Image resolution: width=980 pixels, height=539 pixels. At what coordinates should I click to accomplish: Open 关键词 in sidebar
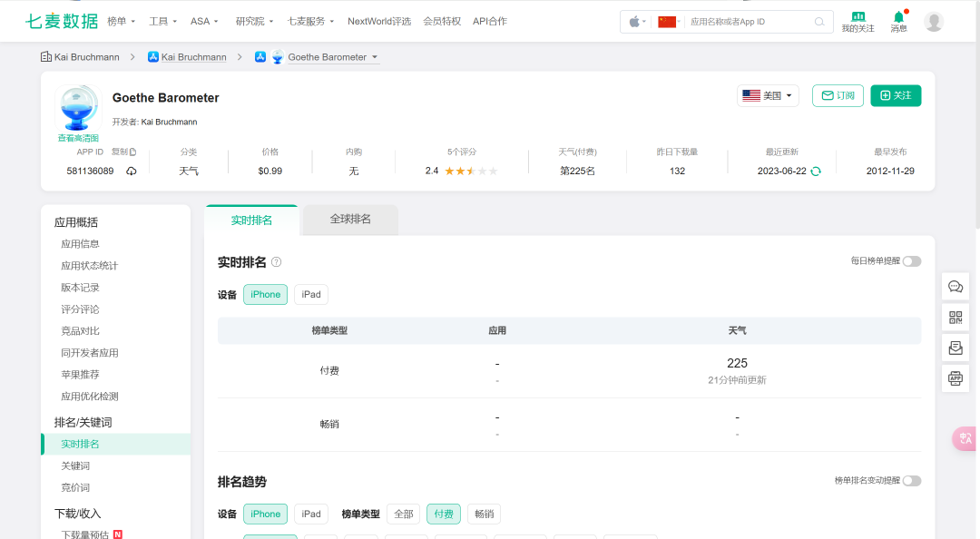coord(75,465)
